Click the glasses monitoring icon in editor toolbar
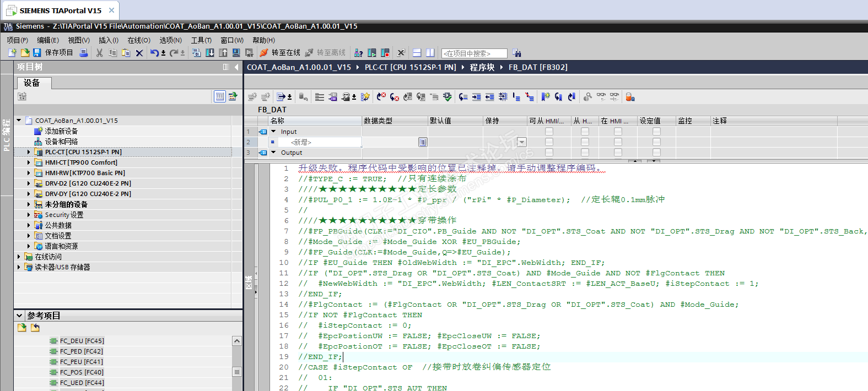Screen dimensions: 868x391 coord(601,97)
